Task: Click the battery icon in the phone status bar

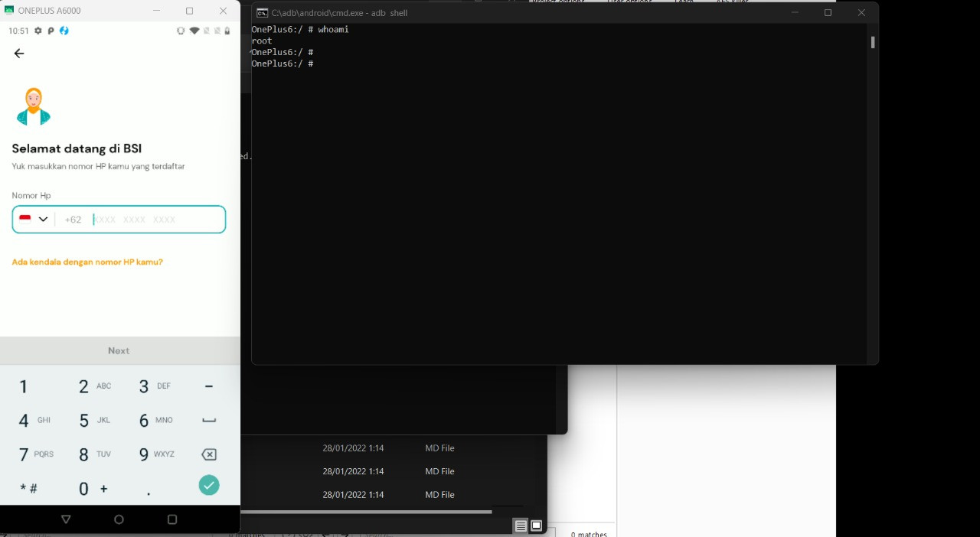Action: (x=227, y=31)
